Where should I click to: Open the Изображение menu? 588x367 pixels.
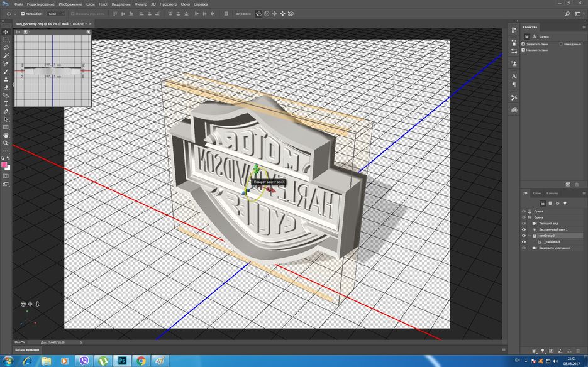tap(70, 4)
